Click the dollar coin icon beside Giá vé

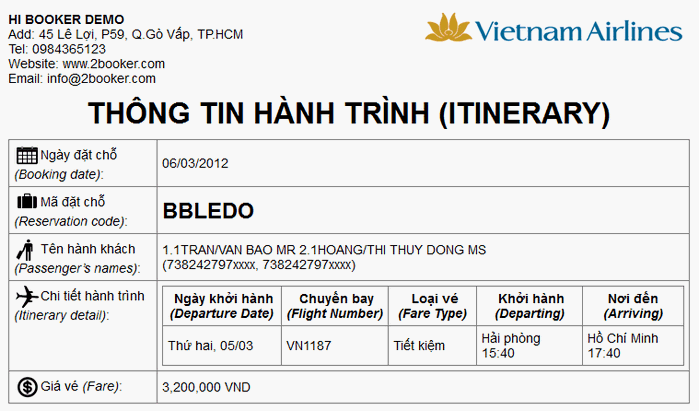click(x=27, y=387)
